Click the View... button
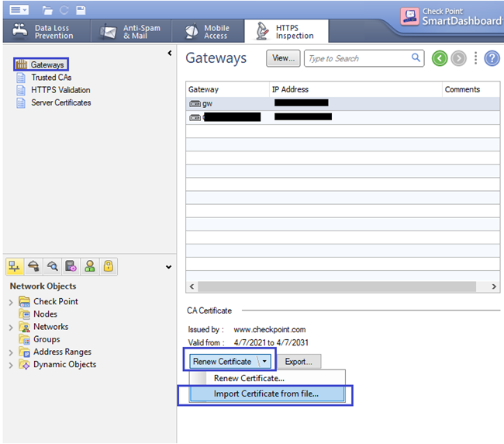The height and width of the screenshot is (444, 504). click(283, 58)
